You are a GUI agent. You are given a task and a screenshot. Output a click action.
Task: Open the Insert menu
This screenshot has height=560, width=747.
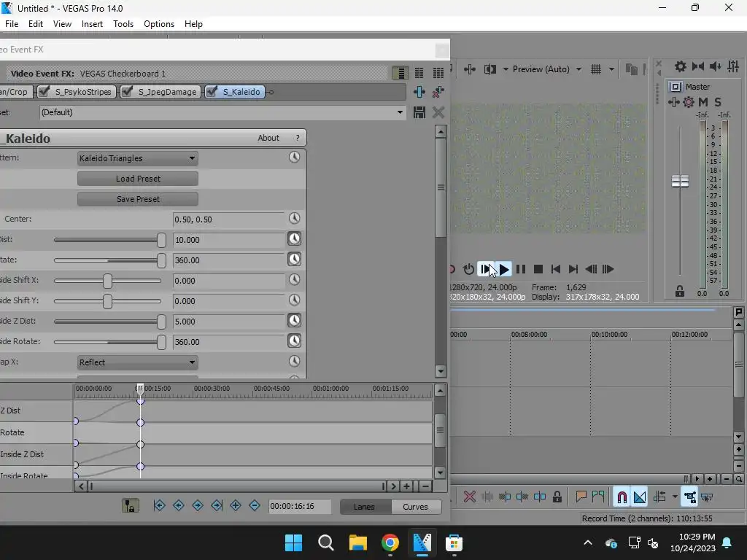pyautogui.click(x=92, y=24)
